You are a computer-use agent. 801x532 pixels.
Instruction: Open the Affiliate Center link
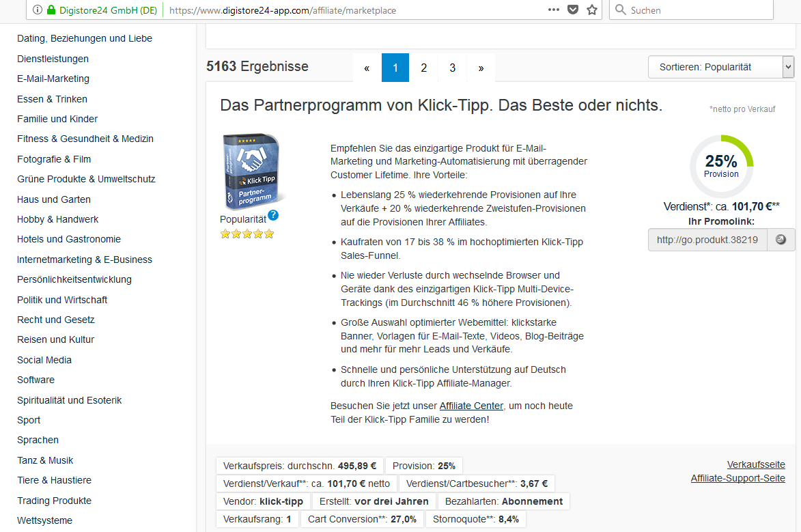pyautogui.click(x=471, y=406)
